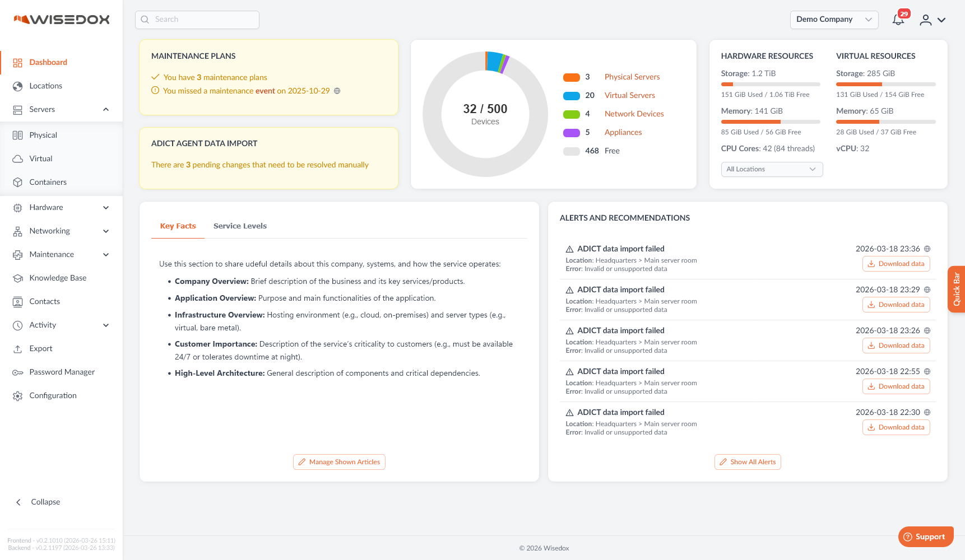The width and height of the screenshot is (965, 560).
Task: Open the notifications bell icon
Action: pos(898,20)
